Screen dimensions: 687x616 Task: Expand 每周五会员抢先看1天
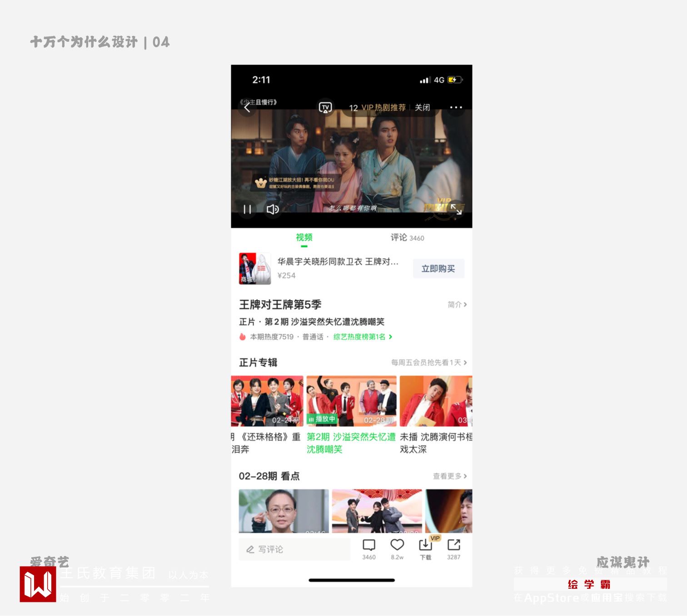click(429, 362)
